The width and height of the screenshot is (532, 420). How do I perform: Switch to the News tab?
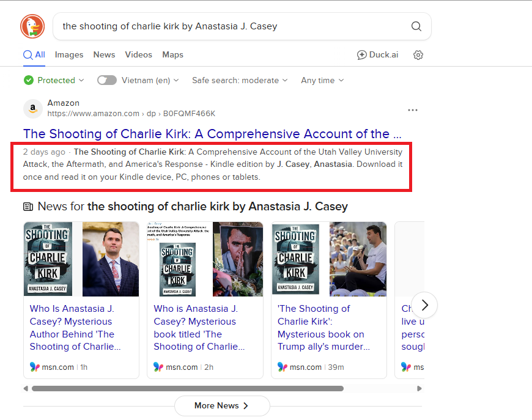104,54
